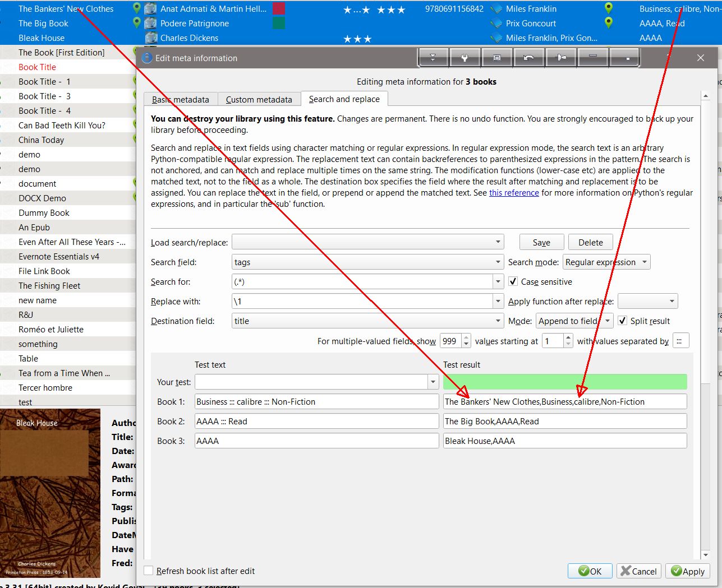The image size is (722, 588).
Task: Switch to the Basic metadata tab
Action: click(181, 99)
